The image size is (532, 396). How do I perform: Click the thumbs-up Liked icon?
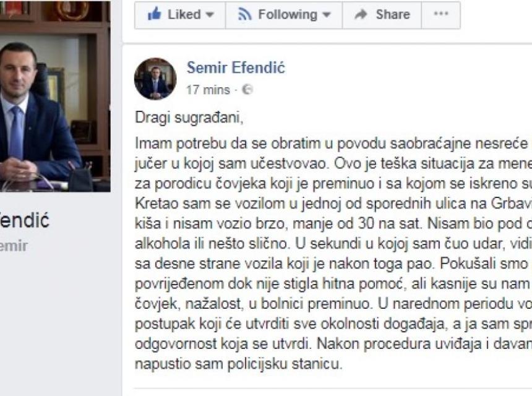click(155, 14)
